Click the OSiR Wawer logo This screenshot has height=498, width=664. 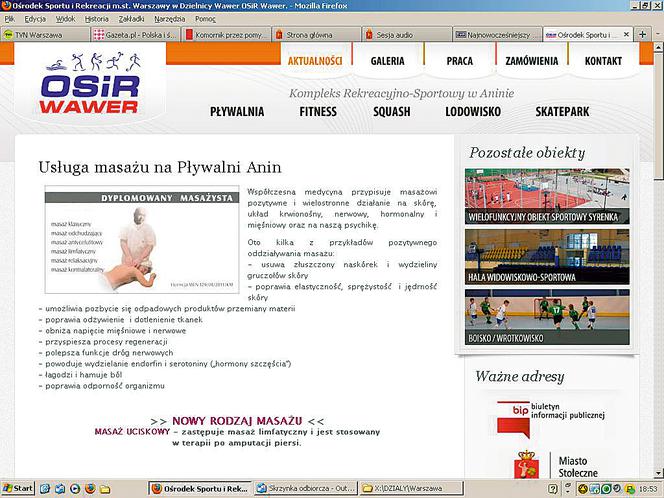[90, 83]
